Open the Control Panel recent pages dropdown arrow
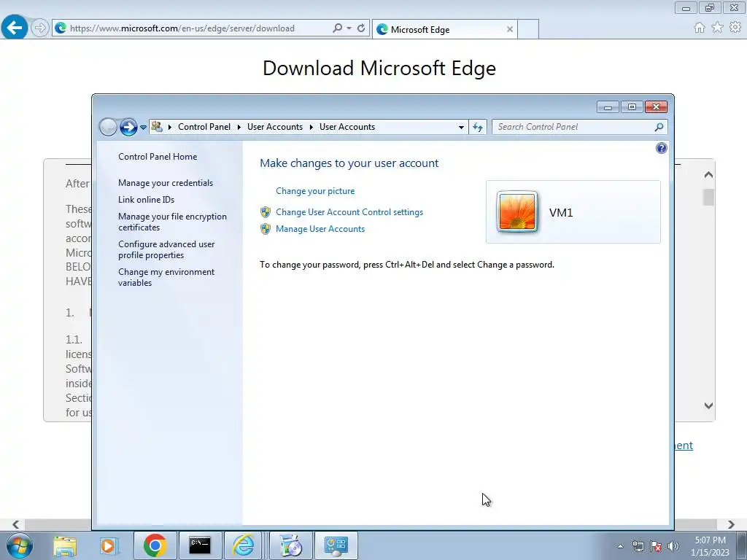 pos(143,128)
